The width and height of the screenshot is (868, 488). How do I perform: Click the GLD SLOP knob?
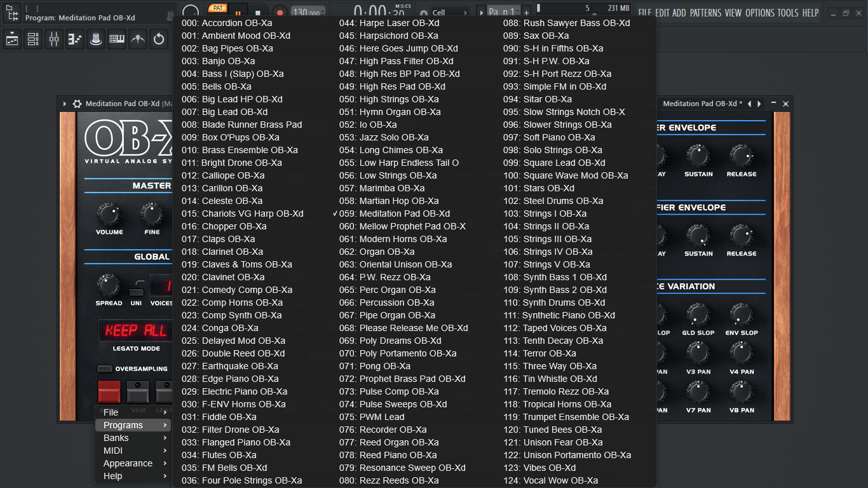pyautogui.click(x=698, y=315)
